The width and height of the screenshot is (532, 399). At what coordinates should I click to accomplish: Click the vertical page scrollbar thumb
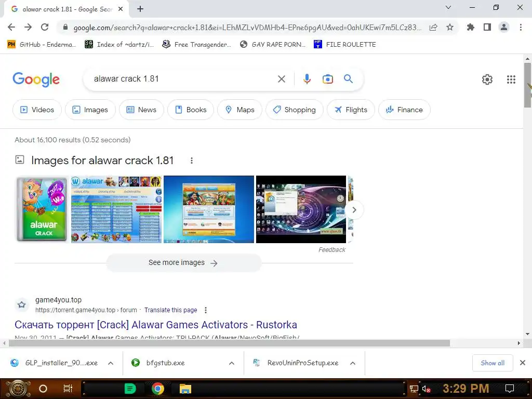click(528, 85)
